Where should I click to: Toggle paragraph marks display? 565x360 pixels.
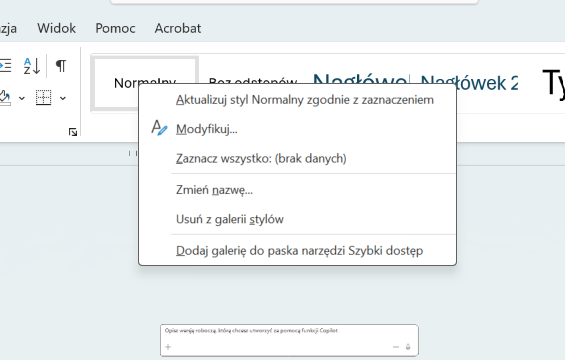61,66
